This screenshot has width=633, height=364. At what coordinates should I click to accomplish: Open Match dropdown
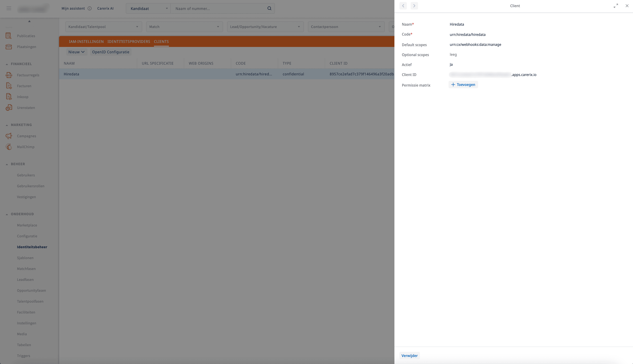click(184, 27)
